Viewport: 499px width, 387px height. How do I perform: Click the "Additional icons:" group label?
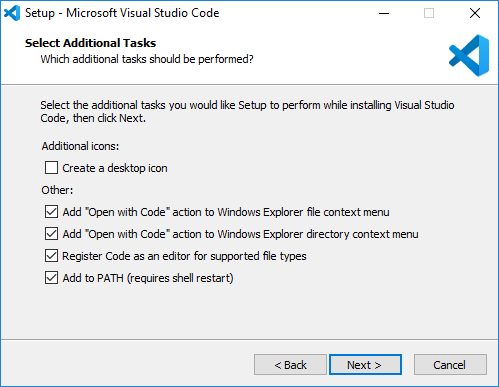pyautogui.click(x=80, y=146)
